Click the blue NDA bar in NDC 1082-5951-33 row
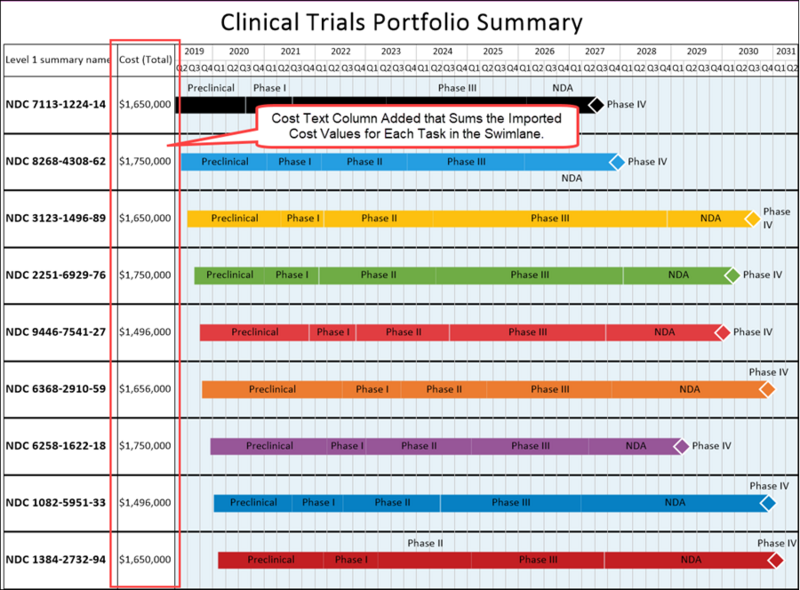Image resolution: width=800 pixels, height=590 pixels. pos(674,503)
